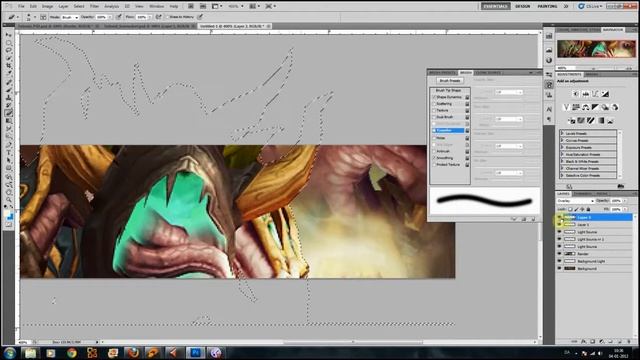
Task: Open the Window menu
Action: 156,6
